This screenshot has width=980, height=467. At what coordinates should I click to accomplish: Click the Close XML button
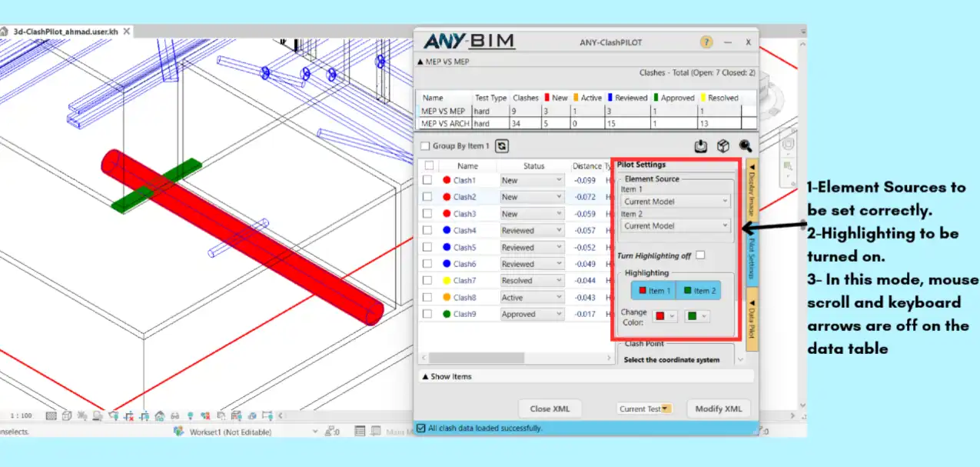click(550, 409)
